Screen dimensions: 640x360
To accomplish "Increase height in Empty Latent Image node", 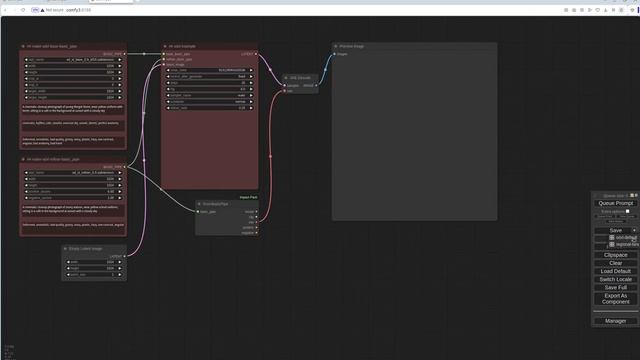I will pyautogui.click(x=120, y=268).
